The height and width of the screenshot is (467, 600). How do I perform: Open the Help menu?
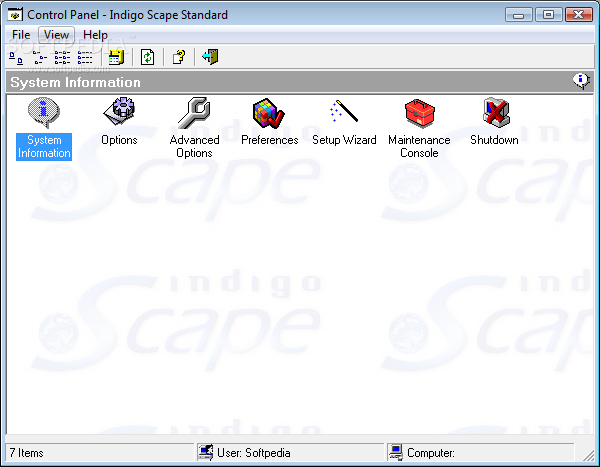pyautogui.click(x=95, y=35)
